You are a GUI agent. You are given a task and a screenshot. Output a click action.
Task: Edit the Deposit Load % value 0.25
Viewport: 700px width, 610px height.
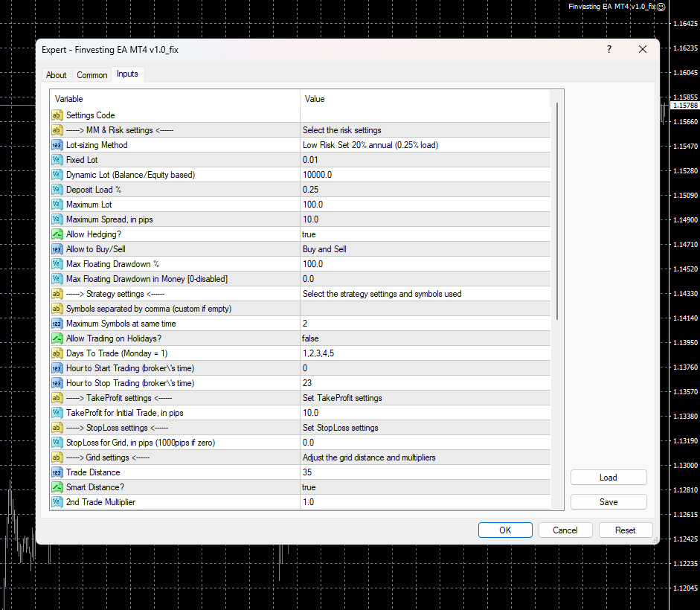pos(426,190)
